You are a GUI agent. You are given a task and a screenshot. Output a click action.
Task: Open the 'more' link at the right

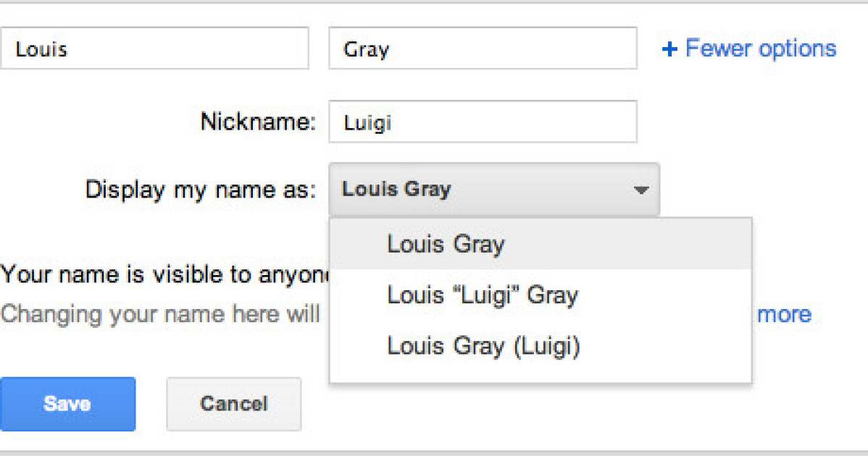784,314
